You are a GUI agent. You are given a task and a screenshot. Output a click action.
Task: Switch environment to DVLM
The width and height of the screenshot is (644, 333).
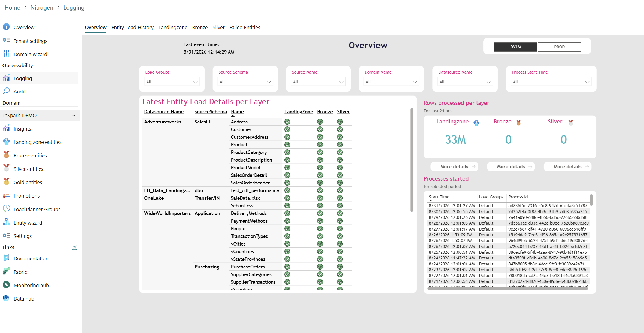(x=515, y=47)
